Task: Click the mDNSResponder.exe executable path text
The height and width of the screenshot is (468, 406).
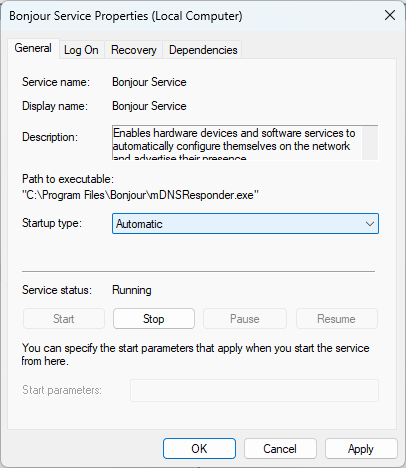Action: pyautogui.click(x=140, y=195)
